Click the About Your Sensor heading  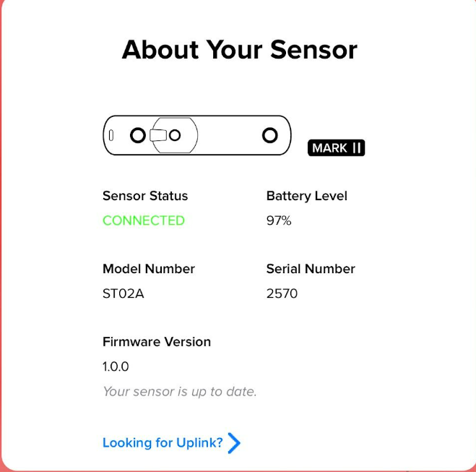(240, 49)
